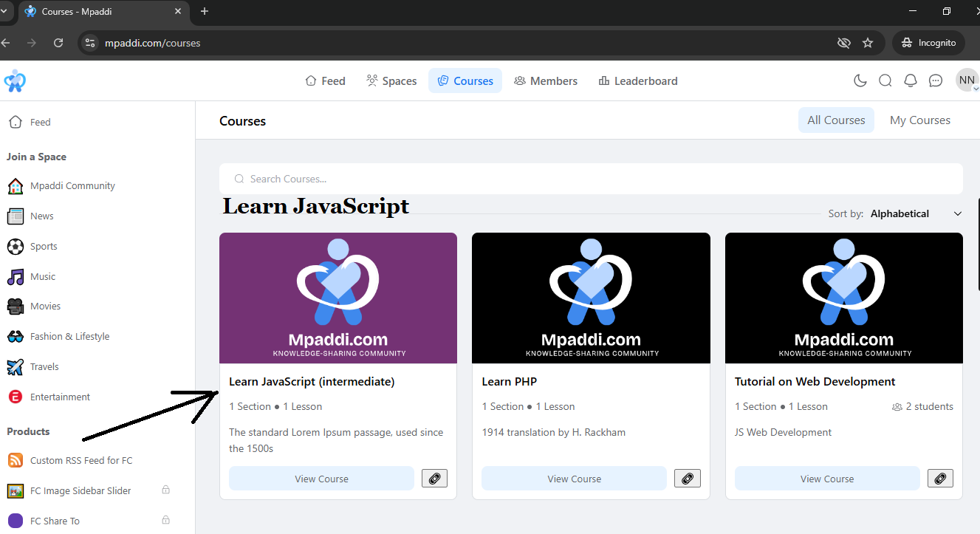View Course for Learn JavaScript (intermediate)
980x534 pixels.
[321, 479]
